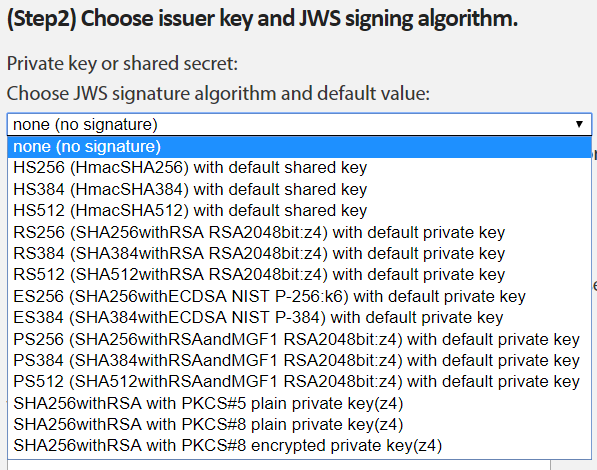This screenshot has height=470, width=597.
Task: Select SHA256withRSA with PKCS#8 encrypted private key
Action: click(x=300, y=446)
